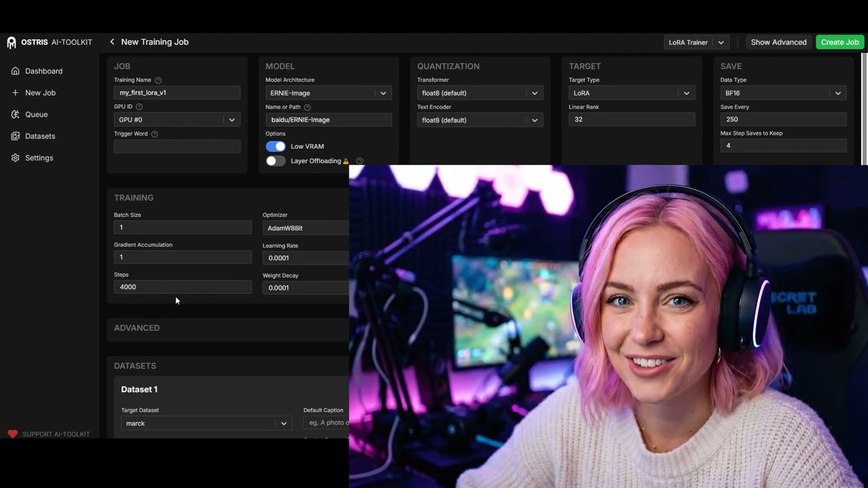The height and width of the screenshot is (488, 868).
Task: Click the Save Every field showing 250
Action: 783,119
